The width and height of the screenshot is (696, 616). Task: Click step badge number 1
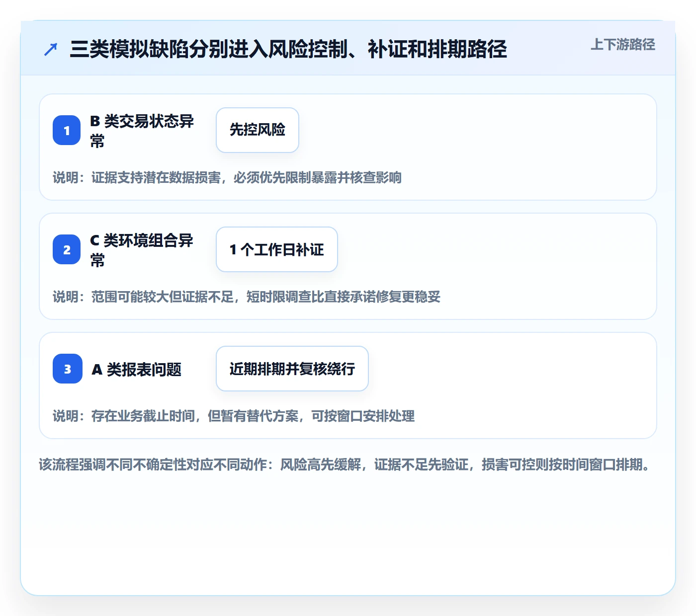(x=67, y=130)
